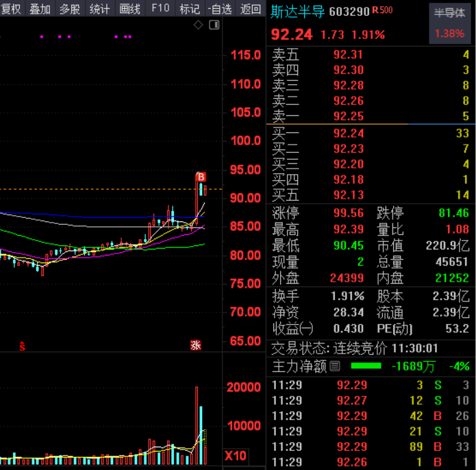Click the 涨 marker on the chart bottom

(195, 345)
